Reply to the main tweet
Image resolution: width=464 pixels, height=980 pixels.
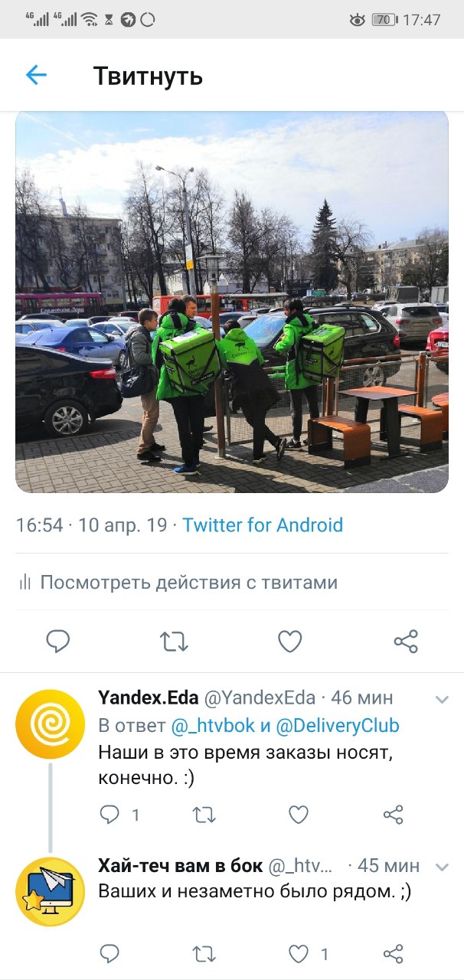[x=58, y=641]
